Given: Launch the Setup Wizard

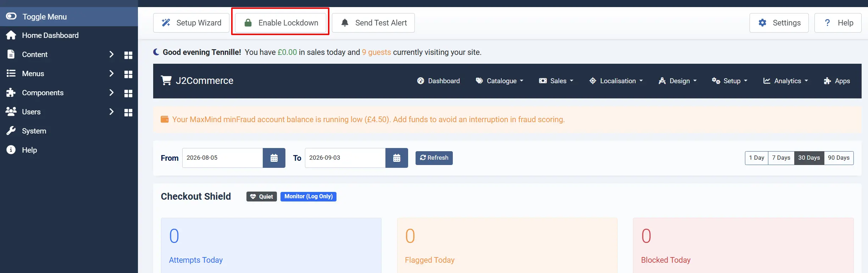Looking at the screenshot, I should coord(191,23).
